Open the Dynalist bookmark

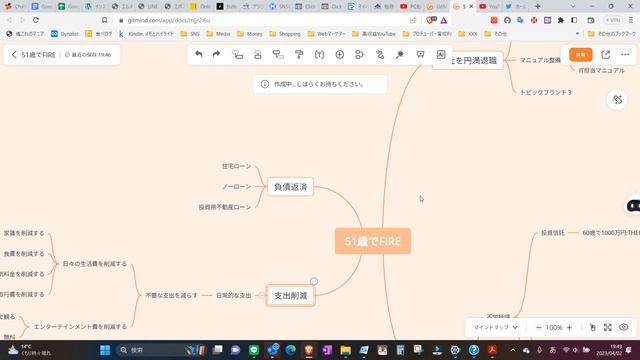point(64,34)
